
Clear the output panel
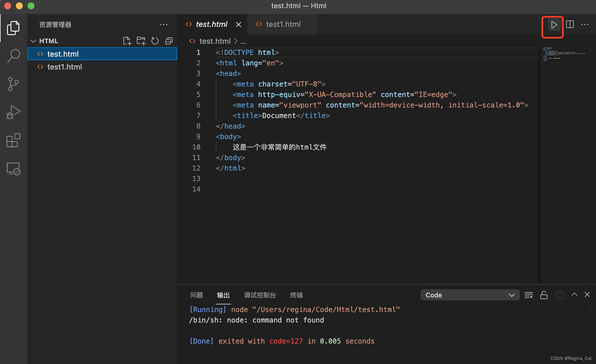tap(529, 295)
